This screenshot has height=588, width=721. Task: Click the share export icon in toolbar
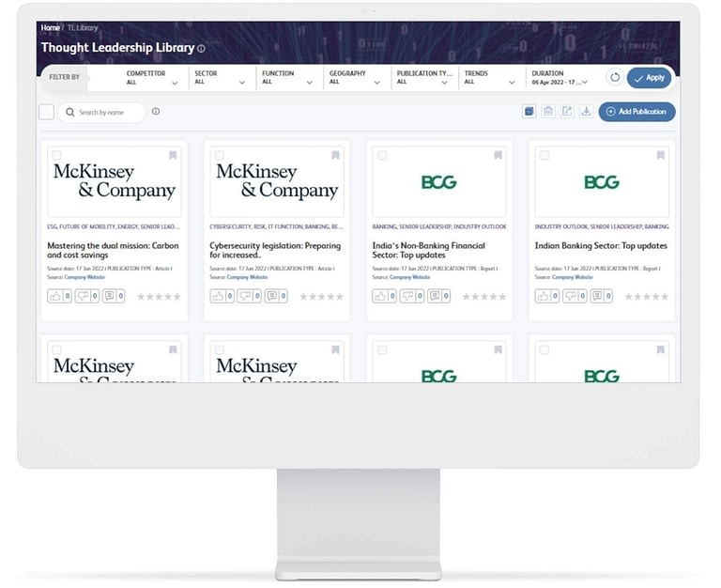click(567, 112)
